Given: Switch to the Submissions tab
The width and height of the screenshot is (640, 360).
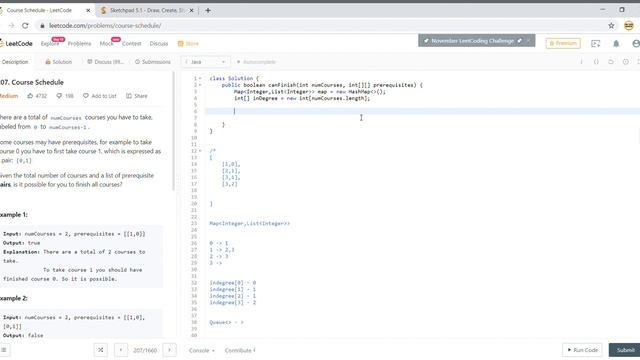Looking at the screenshot, I should click(153, 62).
